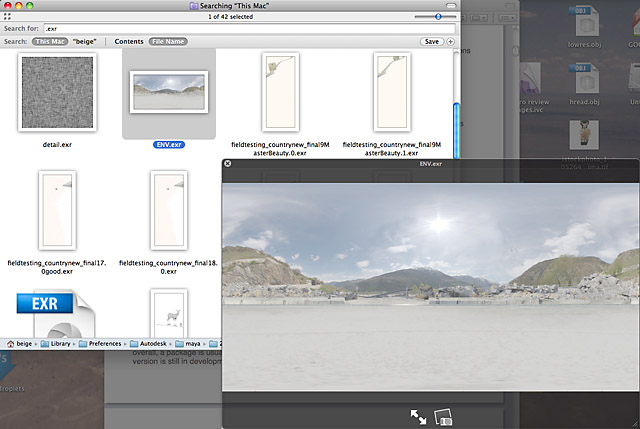The height and width of the screenshot is (429, 640).
Task: Click the large ENV.exr panorama preview
Action: point(431,287)
